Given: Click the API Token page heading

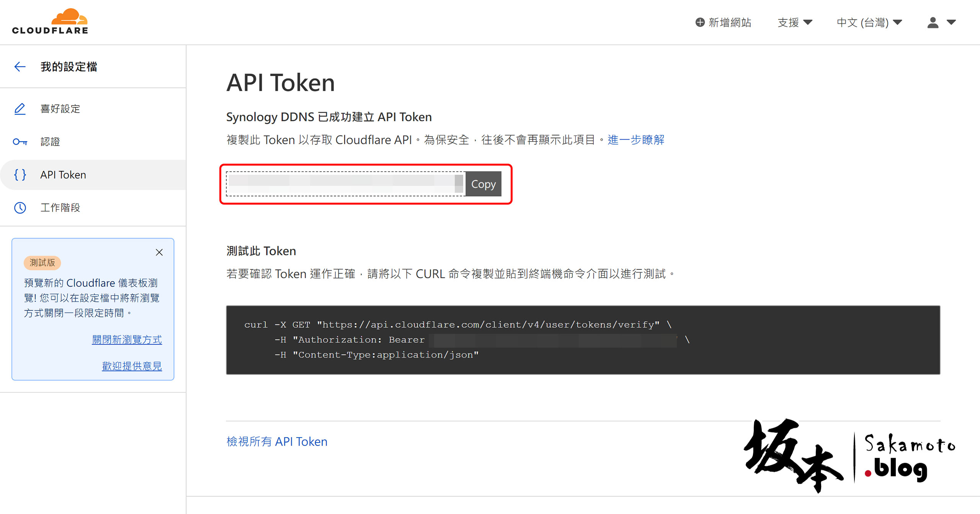Looking at the screenshot, I should click(281, 83).
